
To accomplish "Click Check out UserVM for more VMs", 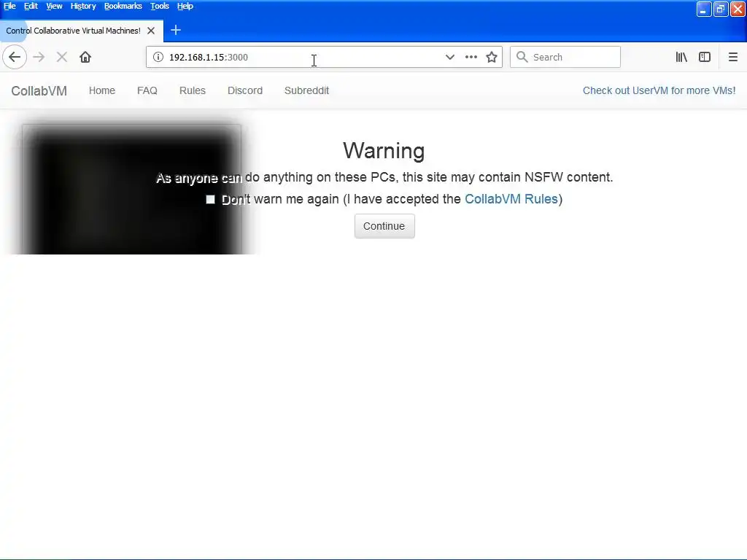I will (x=659, y=90).
